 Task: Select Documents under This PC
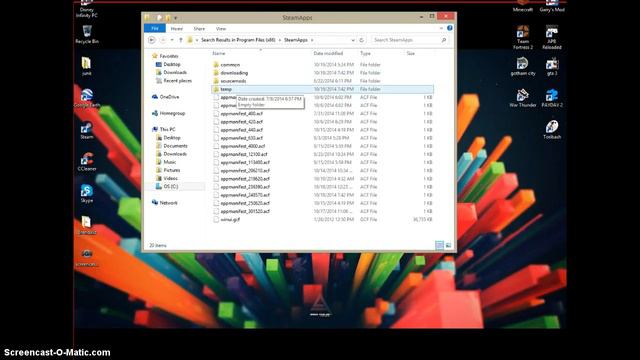point(175,146)
